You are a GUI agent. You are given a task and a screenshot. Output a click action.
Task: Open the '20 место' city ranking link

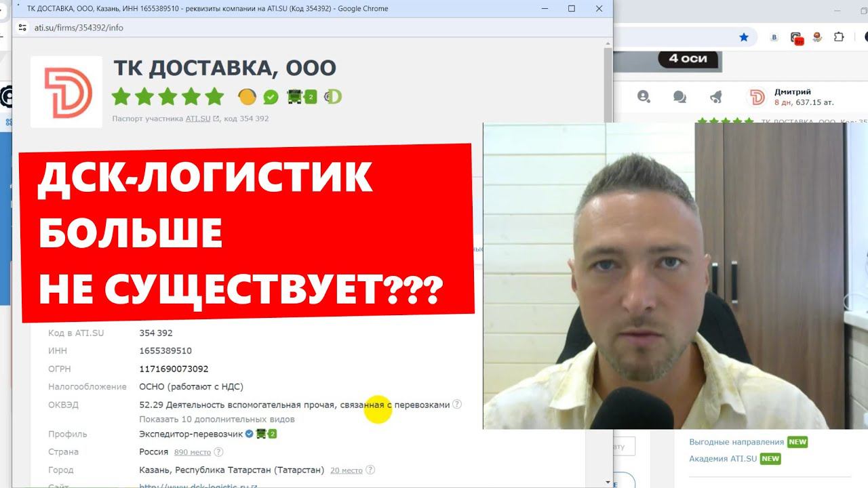(x=347, y=470)
